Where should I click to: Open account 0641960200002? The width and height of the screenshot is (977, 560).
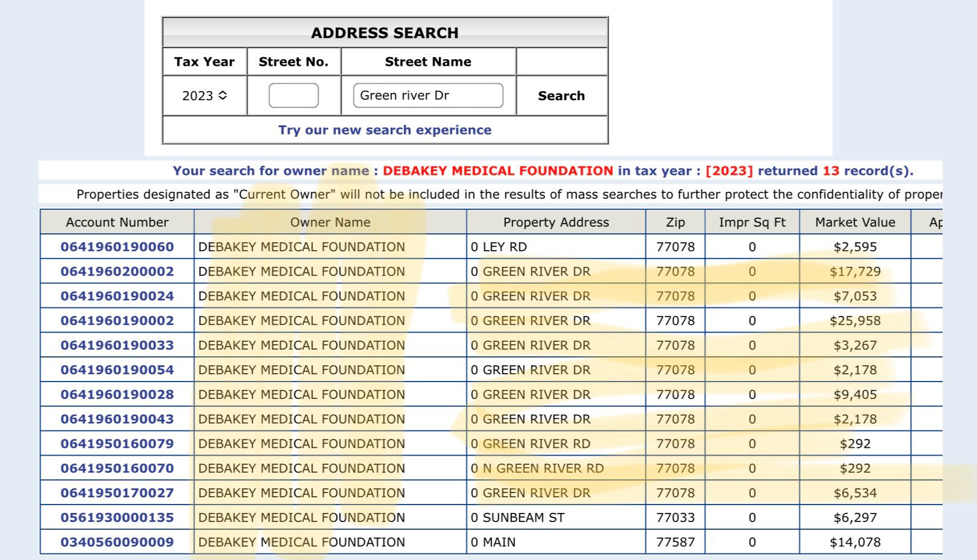click(117, 271)
